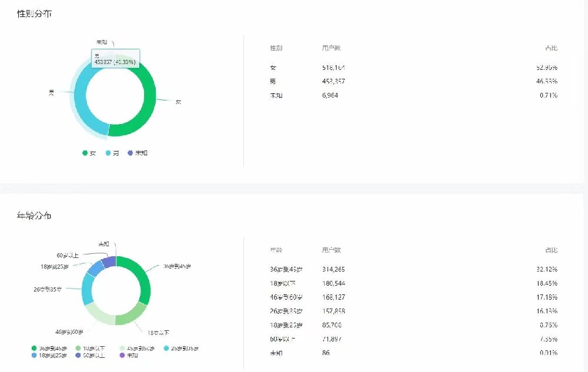Toggle the 女 legend item in gender chart

click(89, 153)
